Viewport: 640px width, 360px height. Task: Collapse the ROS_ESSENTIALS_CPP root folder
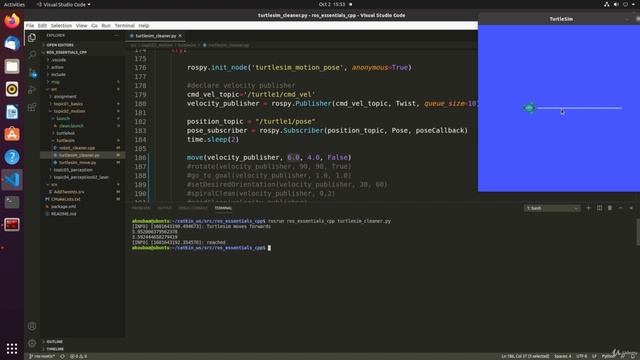tap(66, 52)
